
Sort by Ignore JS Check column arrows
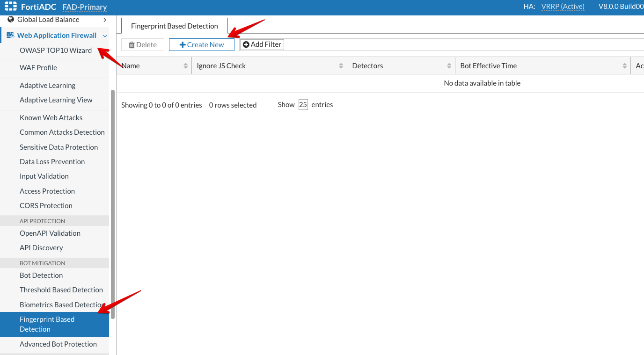coord(341,66)
